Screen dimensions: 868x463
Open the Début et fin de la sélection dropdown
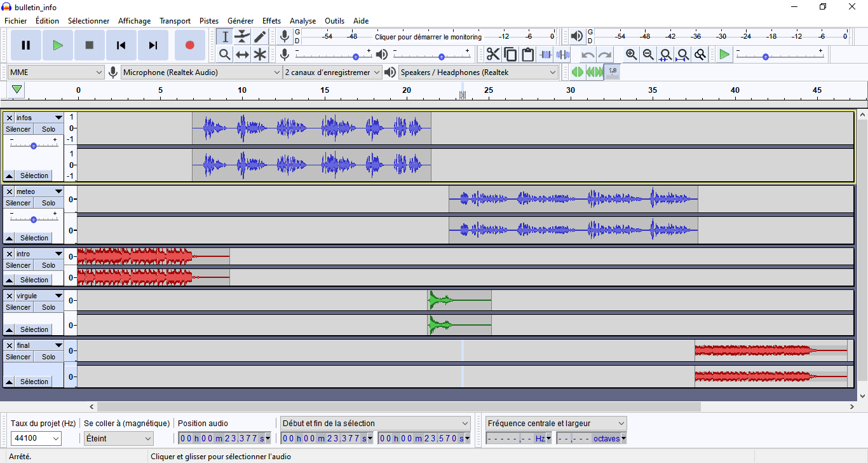(x=375, y=424)
